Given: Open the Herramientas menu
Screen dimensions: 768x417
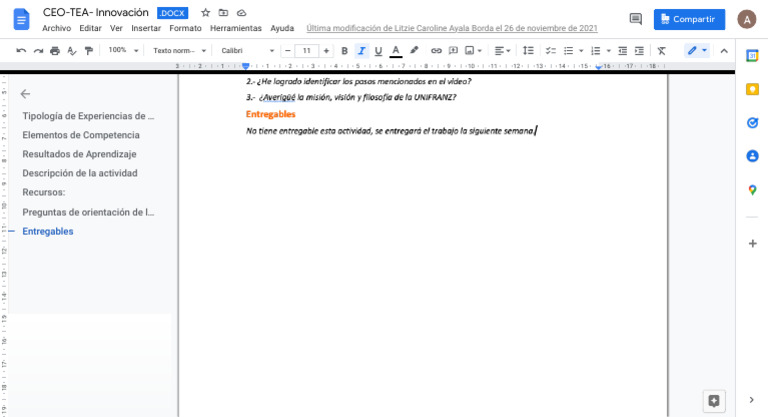Looking at the screenshot, I should (x=236, y=28).
